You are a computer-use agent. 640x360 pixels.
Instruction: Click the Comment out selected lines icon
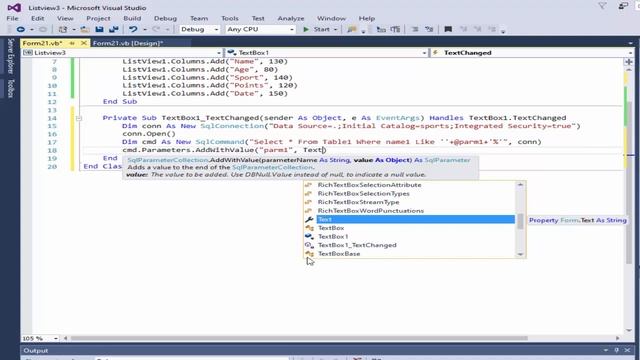pyautogui.click(x=415, y=29)
